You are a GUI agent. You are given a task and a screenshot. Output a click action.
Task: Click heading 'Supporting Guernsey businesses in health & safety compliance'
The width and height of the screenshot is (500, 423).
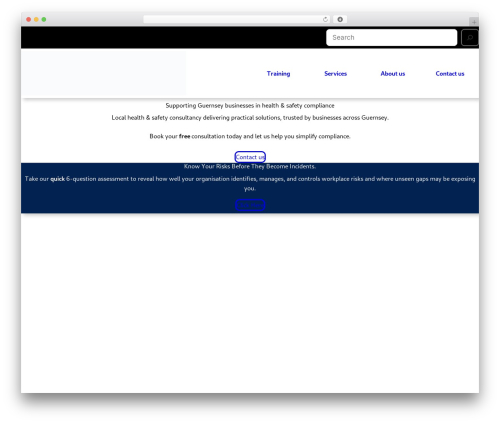coord(250,106)
